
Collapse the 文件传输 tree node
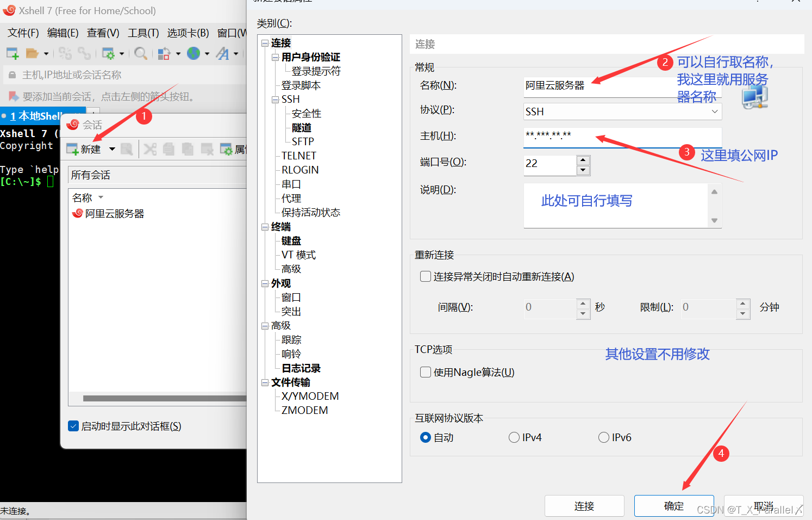(265, 382)
